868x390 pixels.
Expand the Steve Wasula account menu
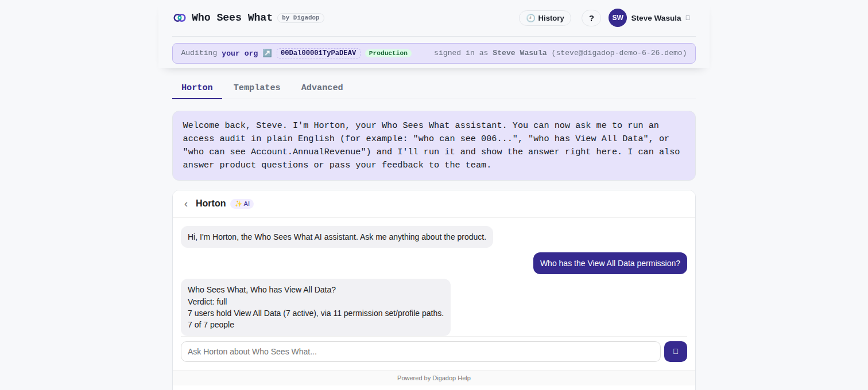pyautogui.click(x=688, y=18)
